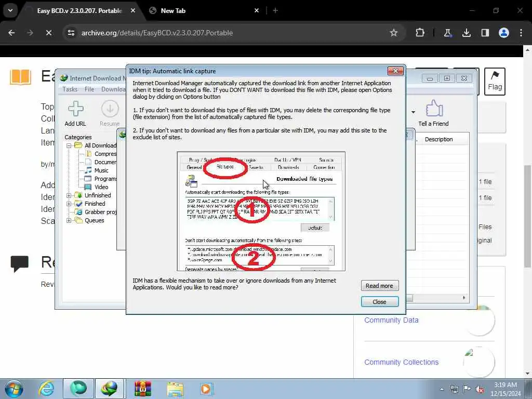Click web page vertical scrollbar thumb
This screenshot has width=532, height=399.
527,216
